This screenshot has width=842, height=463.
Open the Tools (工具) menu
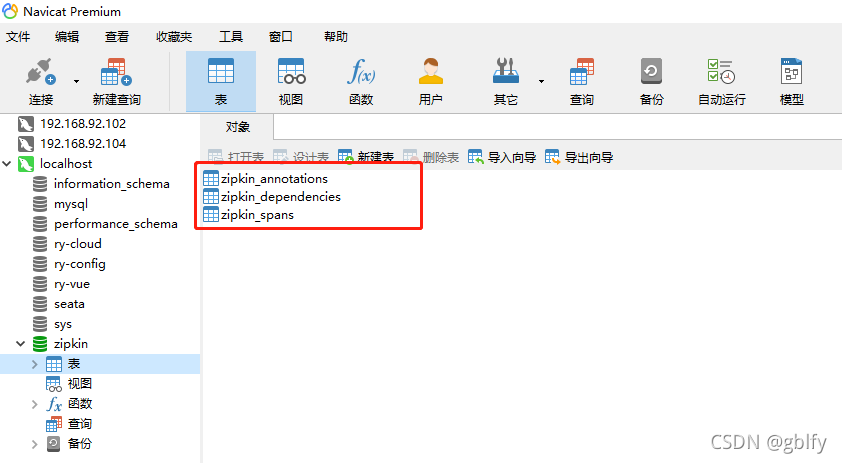231,37
